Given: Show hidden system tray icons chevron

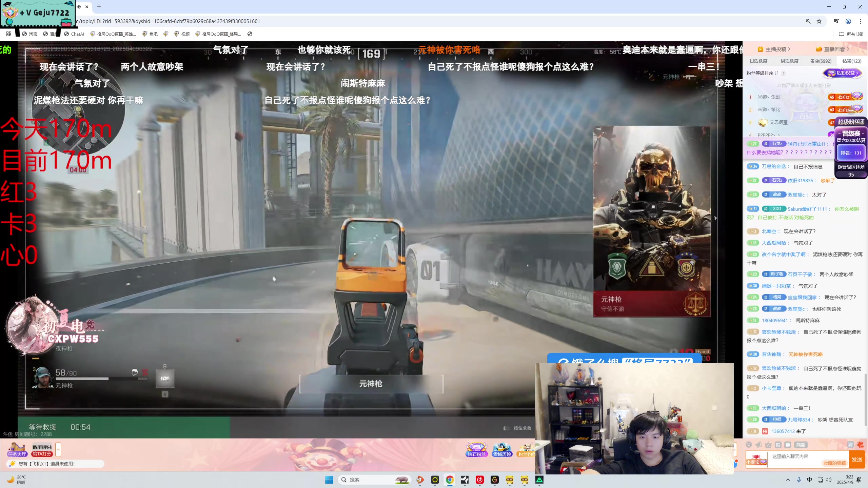Looking at the screenshot, I should 788,480.
